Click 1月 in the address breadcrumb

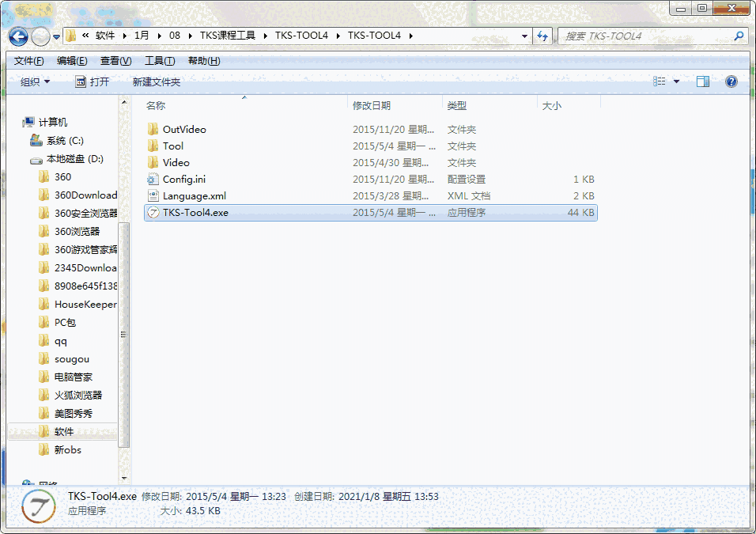pyautogui.click(x=142, y=36)
